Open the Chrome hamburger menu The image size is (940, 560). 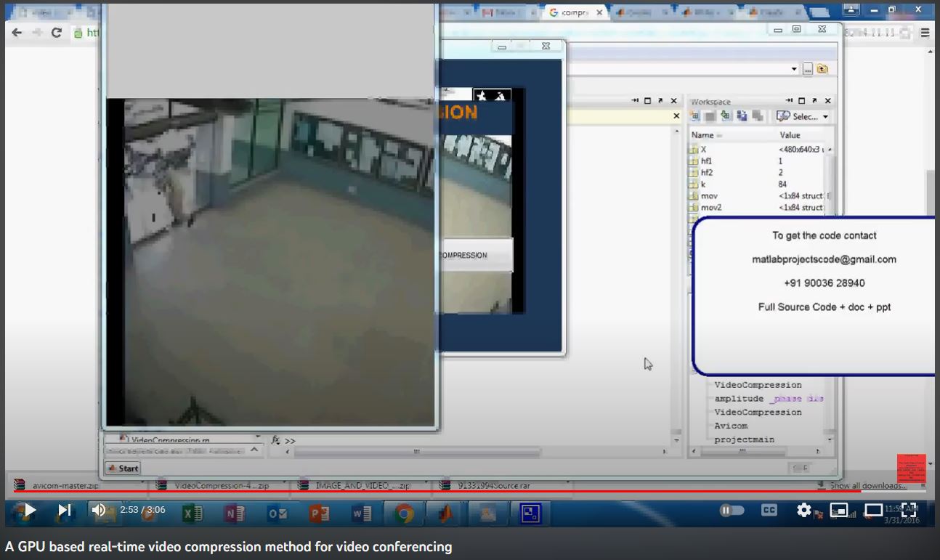coord(925,33)
